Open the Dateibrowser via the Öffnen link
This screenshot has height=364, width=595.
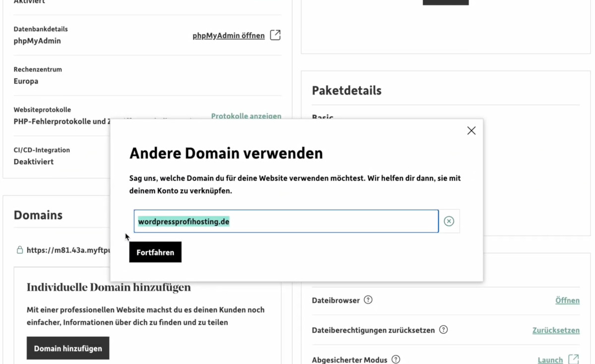[567, 300]
